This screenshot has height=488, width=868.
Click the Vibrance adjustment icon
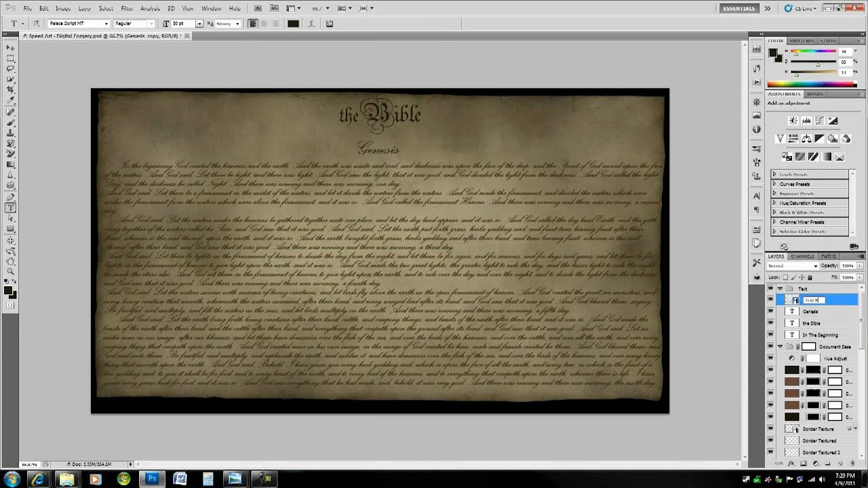tap(780, 139)
